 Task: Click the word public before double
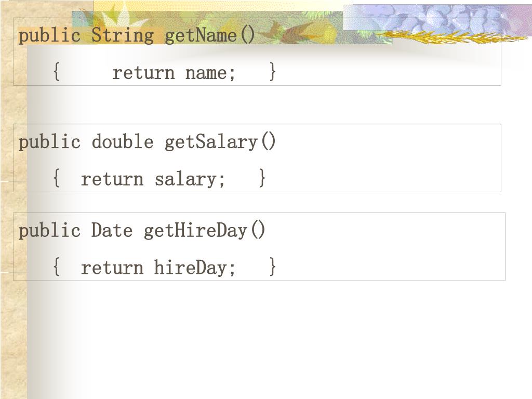point(49,142)
